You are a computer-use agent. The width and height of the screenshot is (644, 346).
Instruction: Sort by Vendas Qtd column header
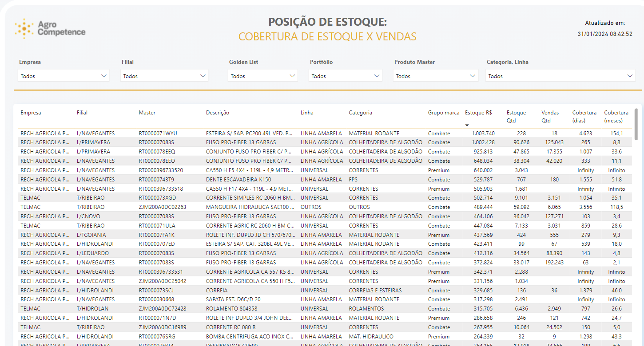click(x=550, y=116)
